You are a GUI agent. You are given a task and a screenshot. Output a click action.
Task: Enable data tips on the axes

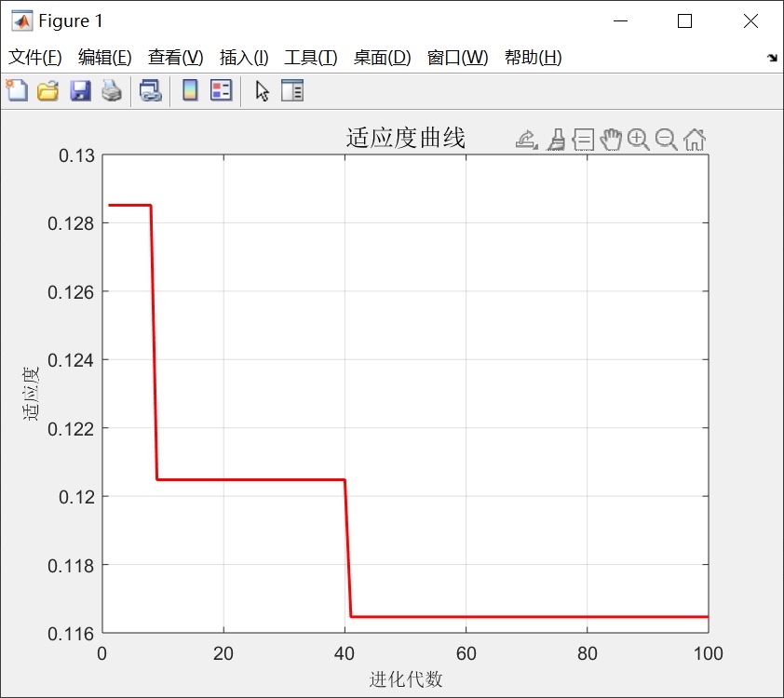pyautogui.click(x=583, y=140)
